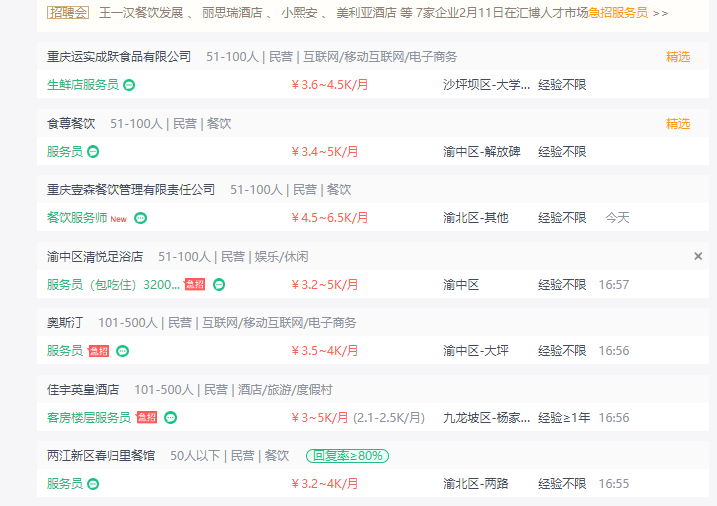The image size is (717, 506).
Task: Open company 重庆壹森餐饮管理有限责任公司
Action: pyautogui.click(x=131, y=190)
